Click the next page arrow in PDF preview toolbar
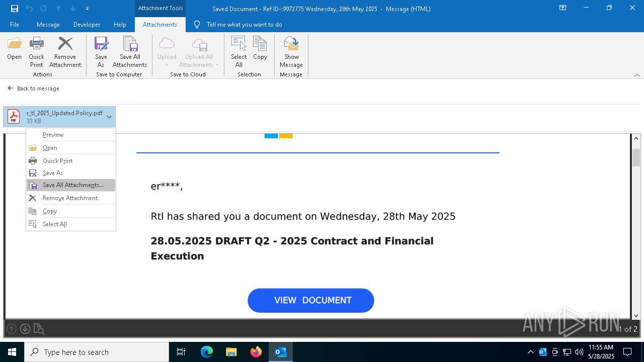Screen dimensions: 644x362 coord(25,329)
